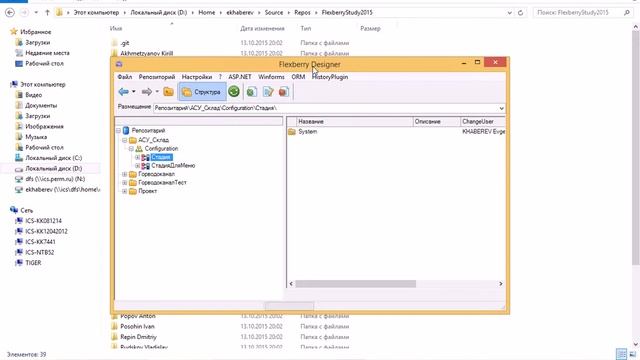Click Explorer Up one level arrow
The height and width of the screenshot is (360, 640).
47,13
